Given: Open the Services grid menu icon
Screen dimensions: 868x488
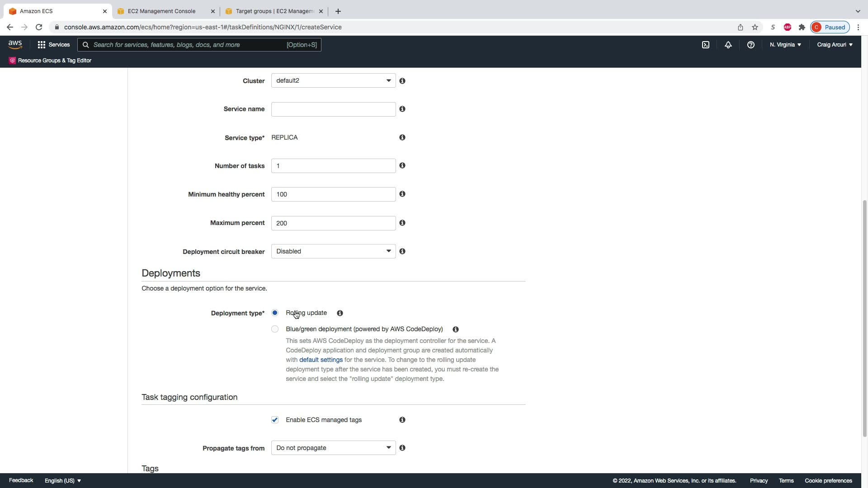Looking at the screenshot, I should pyautogui.click(x=42, y=45).
